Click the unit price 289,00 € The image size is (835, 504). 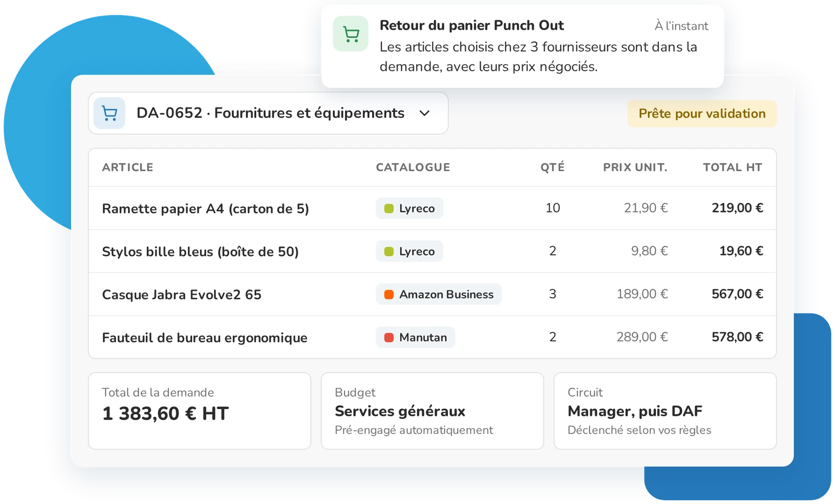click(642, 337)
